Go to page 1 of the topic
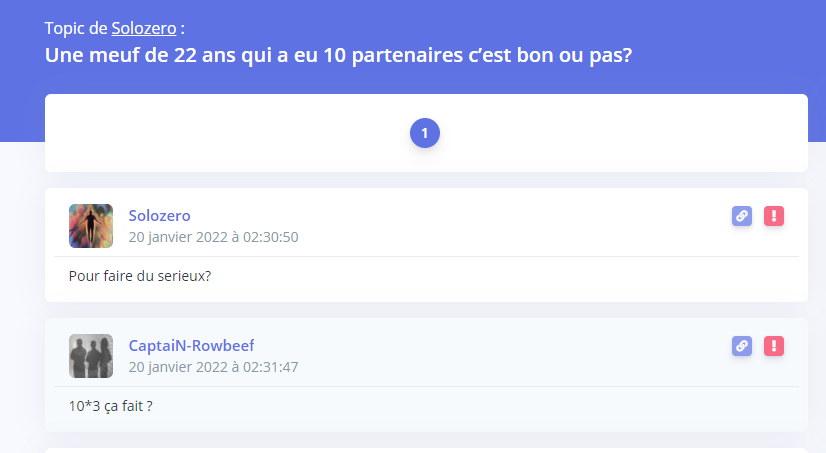This screenshot has height=453, width=826. click(425, 133)
